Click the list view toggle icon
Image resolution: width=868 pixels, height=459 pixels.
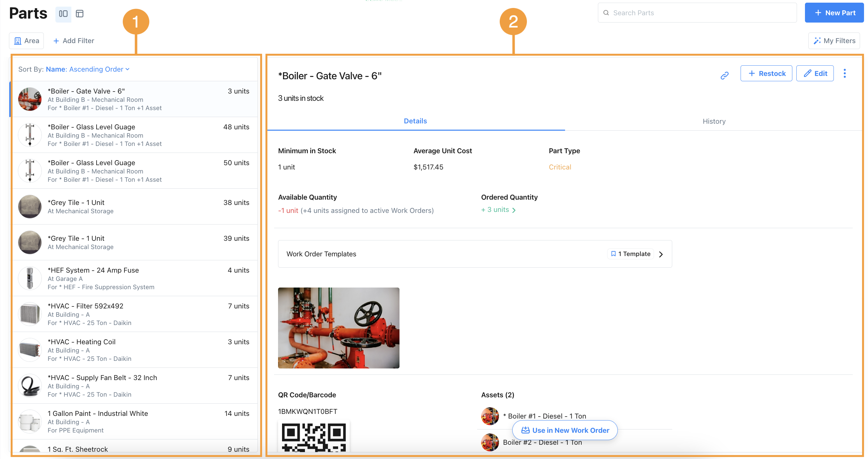point(80,13)
